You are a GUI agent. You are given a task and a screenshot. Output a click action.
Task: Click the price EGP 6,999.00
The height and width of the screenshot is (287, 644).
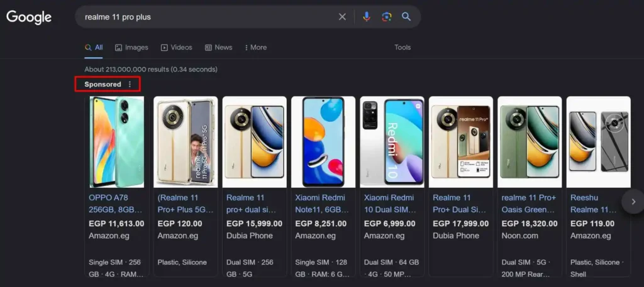point(390,224)
